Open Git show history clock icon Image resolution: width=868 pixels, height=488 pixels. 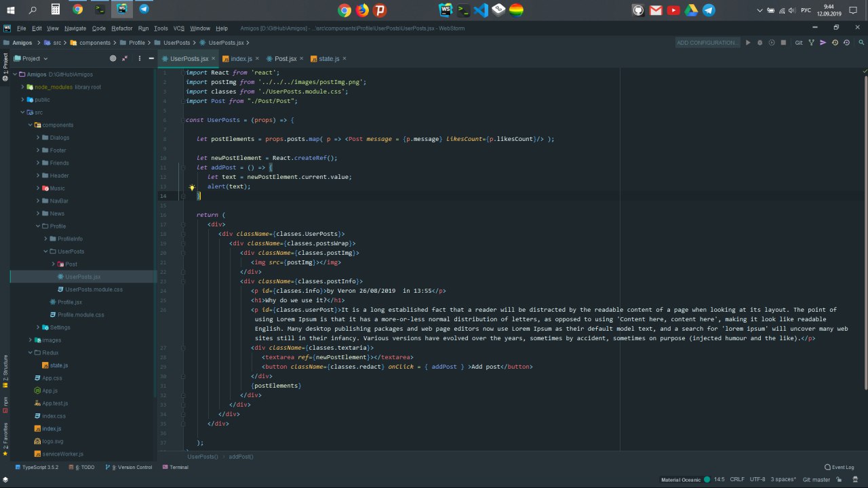pyautogui.click(x=835, y=43)
